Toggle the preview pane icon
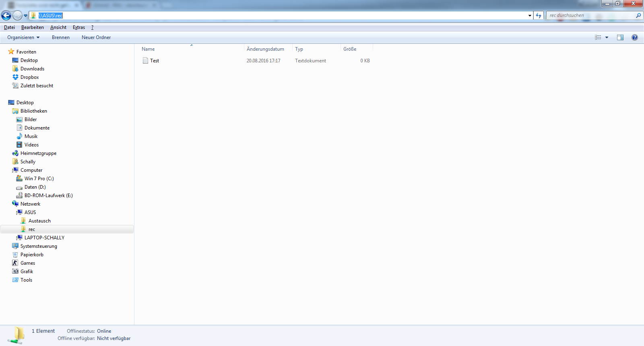This screenshot has height=346, width=644. (x=620, y=37)
